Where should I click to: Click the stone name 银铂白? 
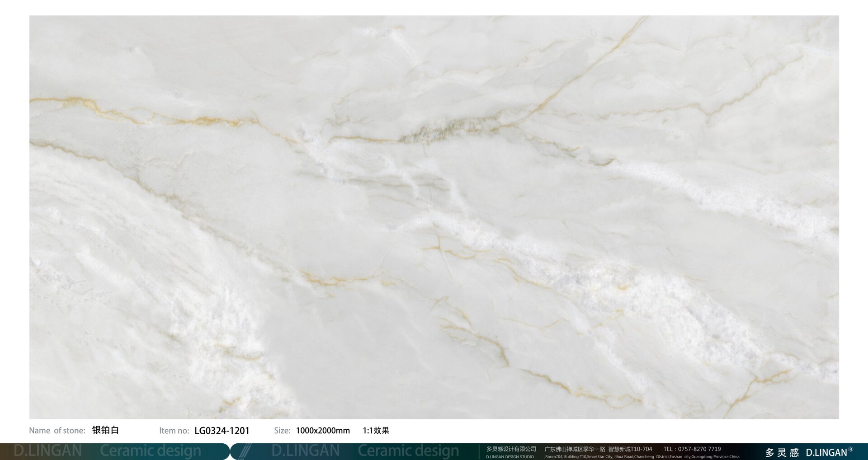point(105,430)
